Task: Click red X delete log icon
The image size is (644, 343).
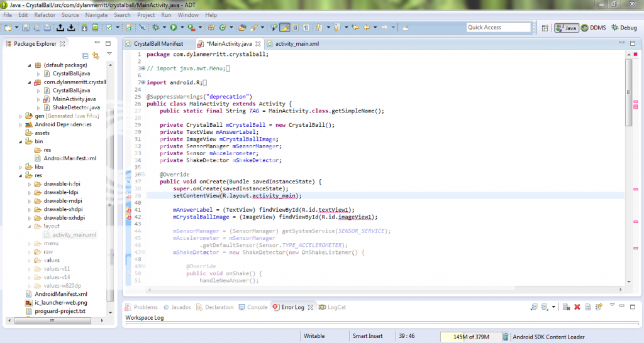Action: [x=577, y=307]
